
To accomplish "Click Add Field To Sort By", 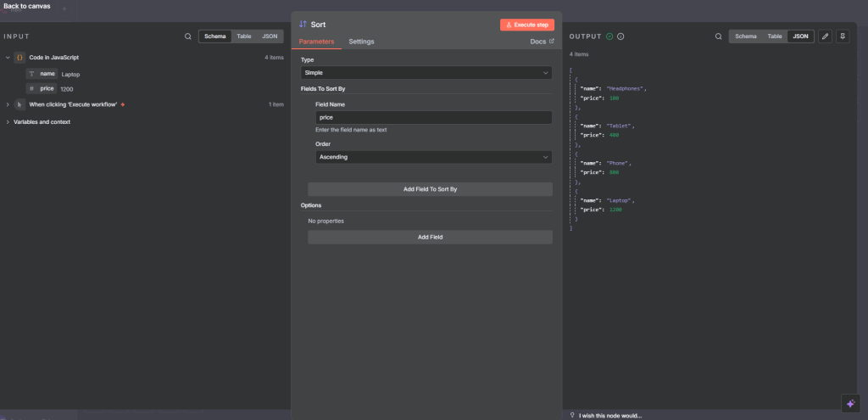I will (x=430, y=189).
